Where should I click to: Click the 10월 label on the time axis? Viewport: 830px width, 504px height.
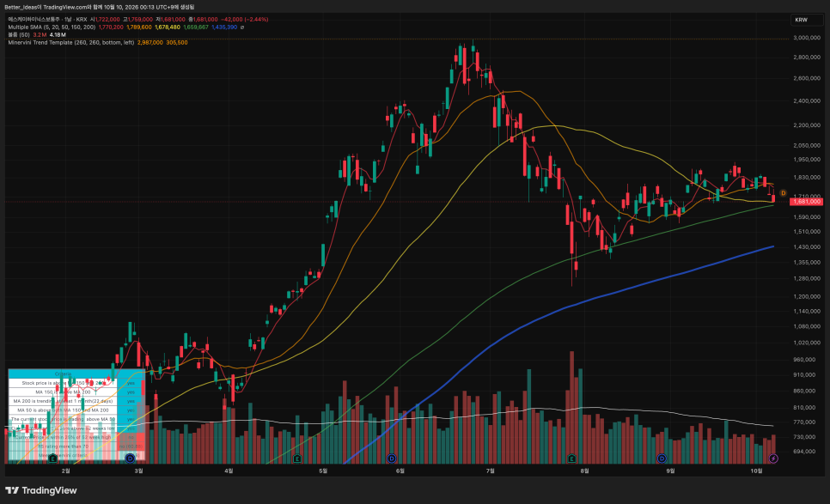(756, 471)
